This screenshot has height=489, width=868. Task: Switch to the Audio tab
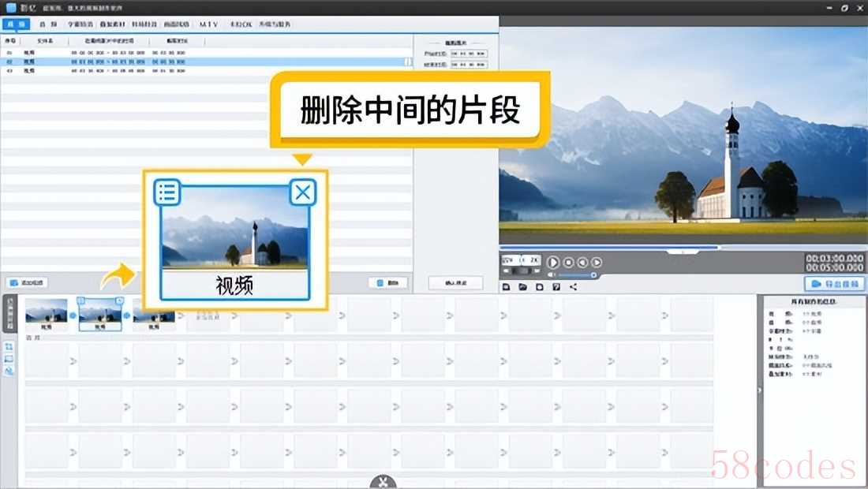[46, 24]
